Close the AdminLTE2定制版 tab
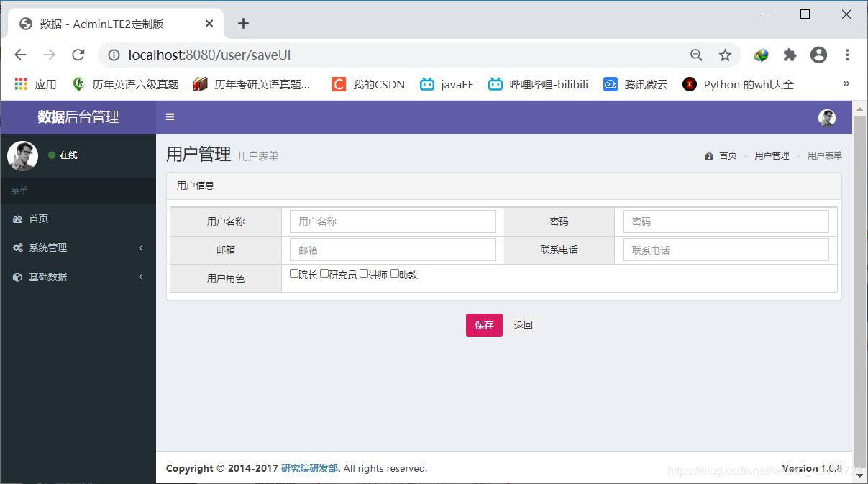 tap(209, 24)
